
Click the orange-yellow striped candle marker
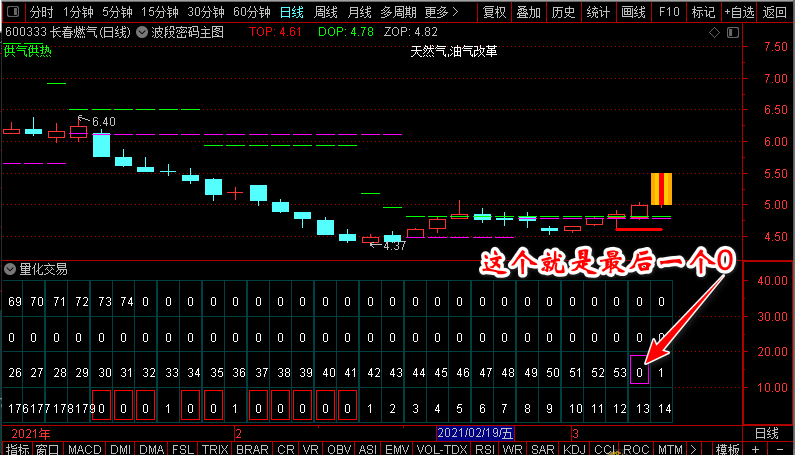click(661, 188)
